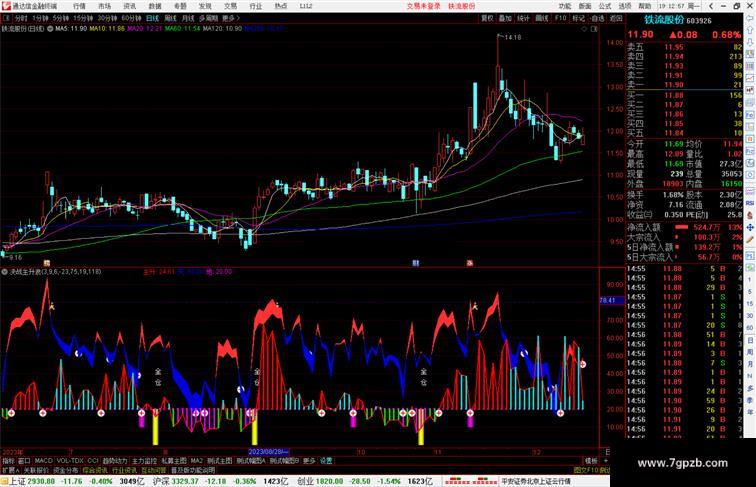Open the 综合资讯 tab
The height and width of the screenshot is (487, 756).
pos(95,470)
